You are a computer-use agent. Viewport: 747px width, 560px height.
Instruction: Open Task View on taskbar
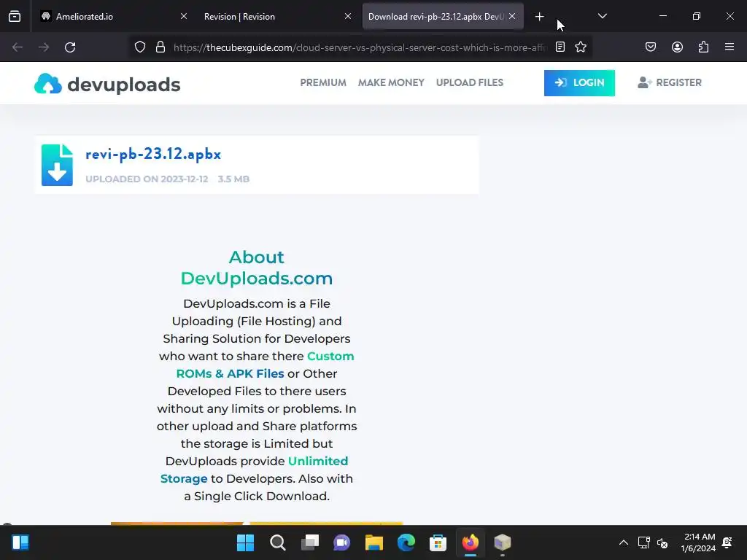(x=309, y=542)
